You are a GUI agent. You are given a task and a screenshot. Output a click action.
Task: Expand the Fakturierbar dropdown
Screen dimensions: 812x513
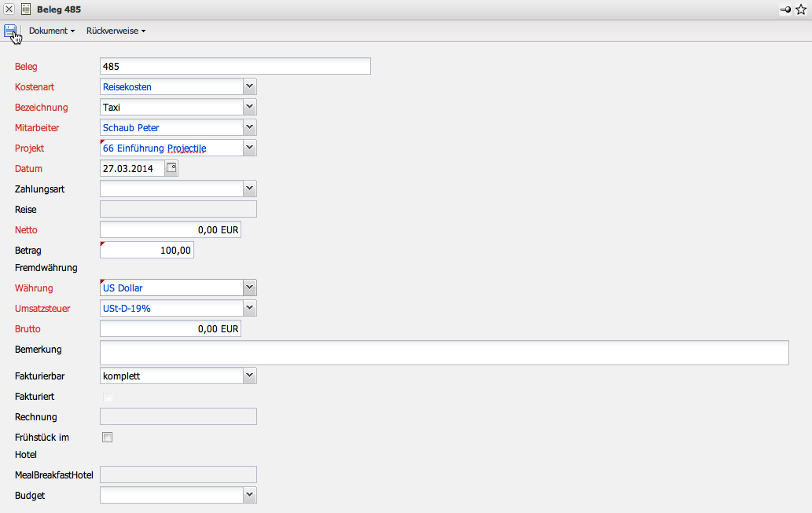pyautogui.click(x=250, y=376)
